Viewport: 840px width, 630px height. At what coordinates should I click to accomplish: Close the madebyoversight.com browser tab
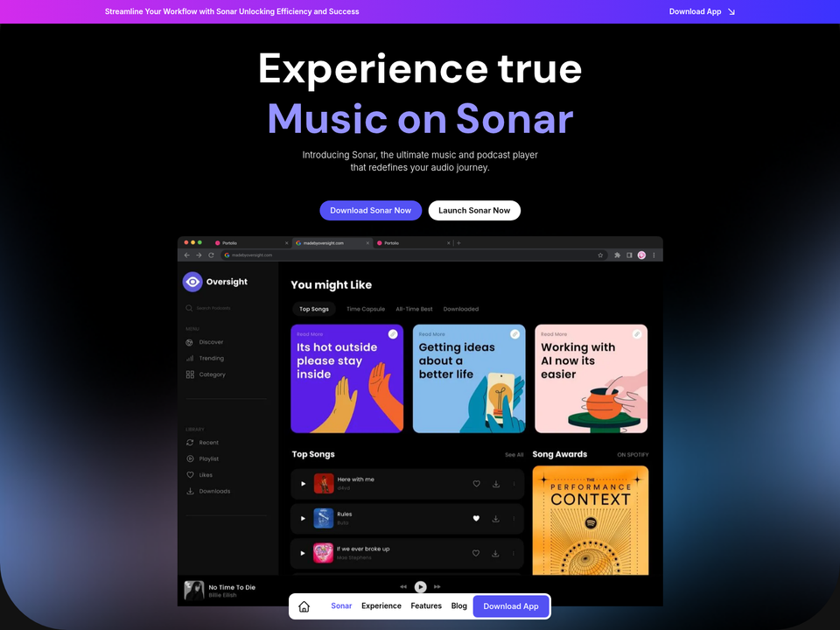[367, 243]
